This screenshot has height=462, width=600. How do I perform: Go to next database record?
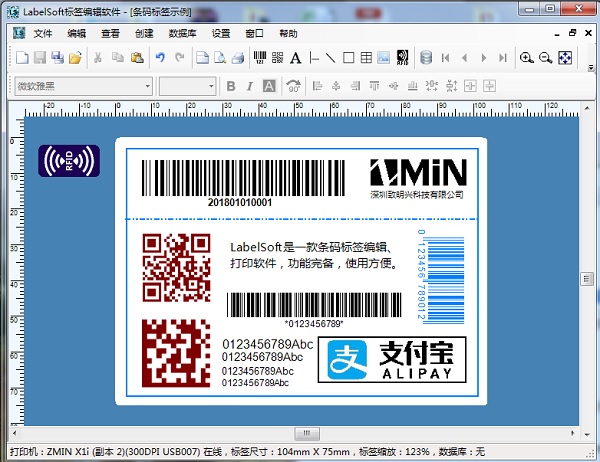pos(484,58)
